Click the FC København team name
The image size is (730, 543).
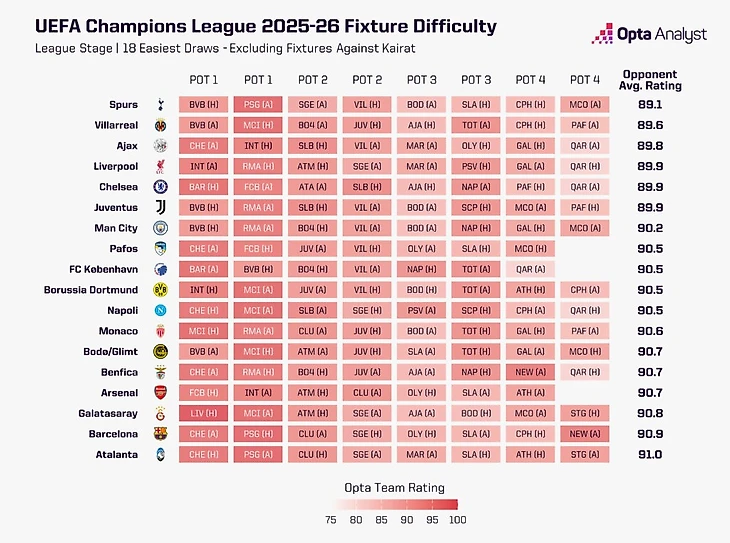103,269
